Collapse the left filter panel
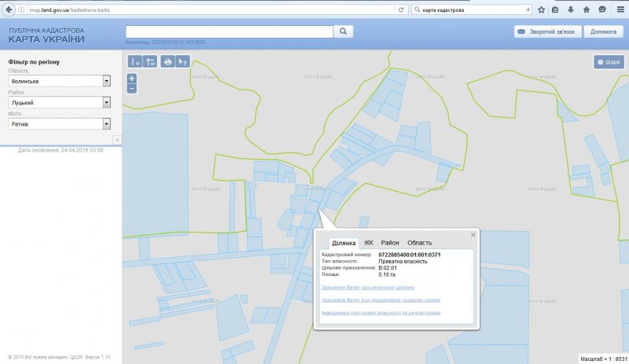Screen dimensions: 629x364 (117, 140)
